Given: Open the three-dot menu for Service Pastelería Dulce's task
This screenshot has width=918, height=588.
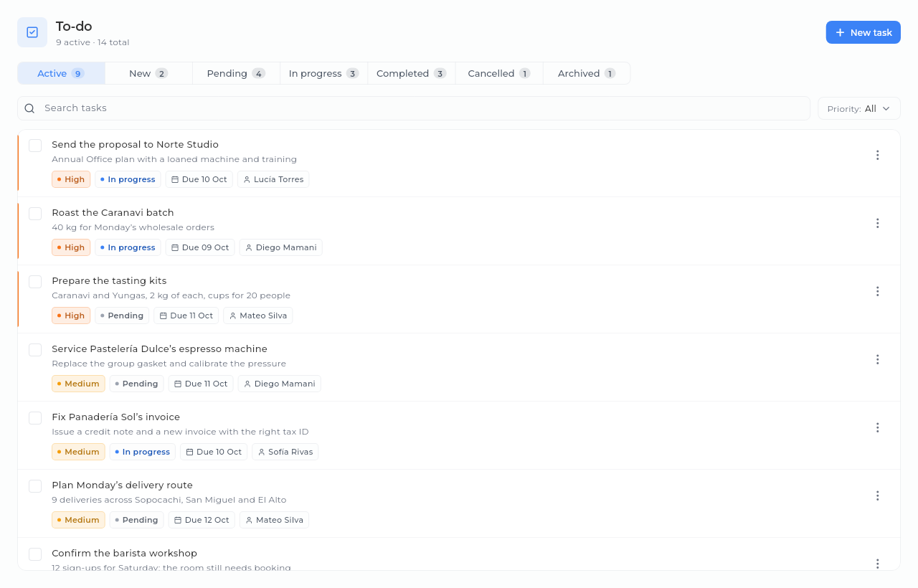Looking at the screenshot, I should tap(877, 359).
